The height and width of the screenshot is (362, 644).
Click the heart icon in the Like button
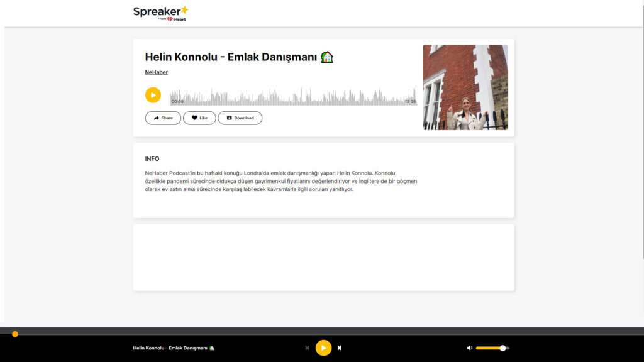195,118
